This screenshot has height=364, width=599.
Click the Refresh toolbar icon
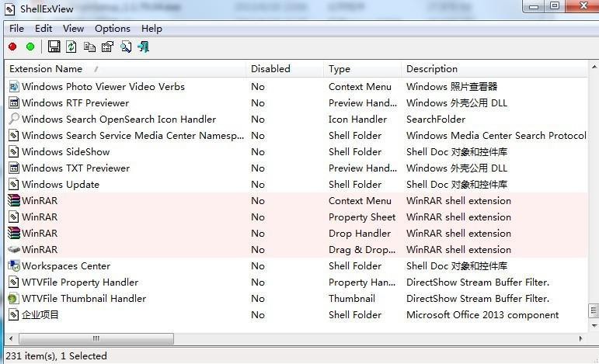point(71,47)
